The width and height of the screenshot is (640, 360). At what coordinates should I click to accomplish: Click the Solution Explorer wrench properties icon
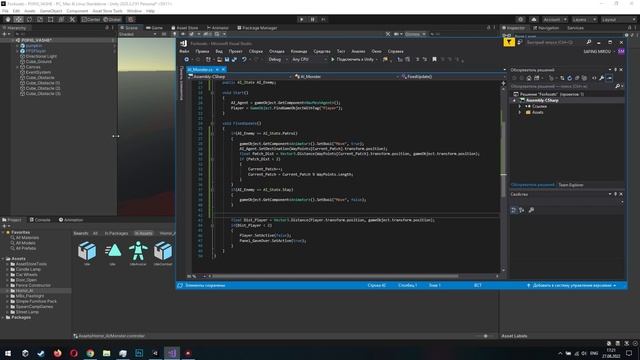pos(602,78)
